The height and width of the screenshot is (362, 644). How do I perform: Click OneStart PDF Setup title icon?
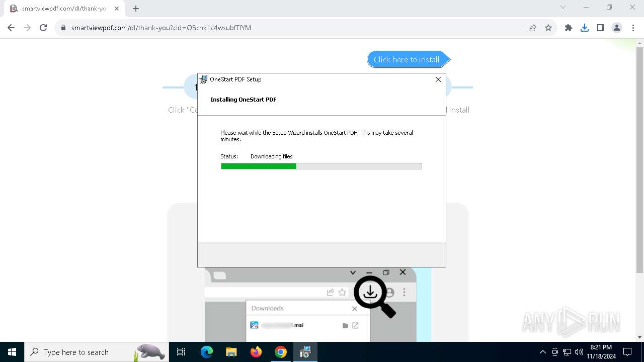click(x=204, y=79)
